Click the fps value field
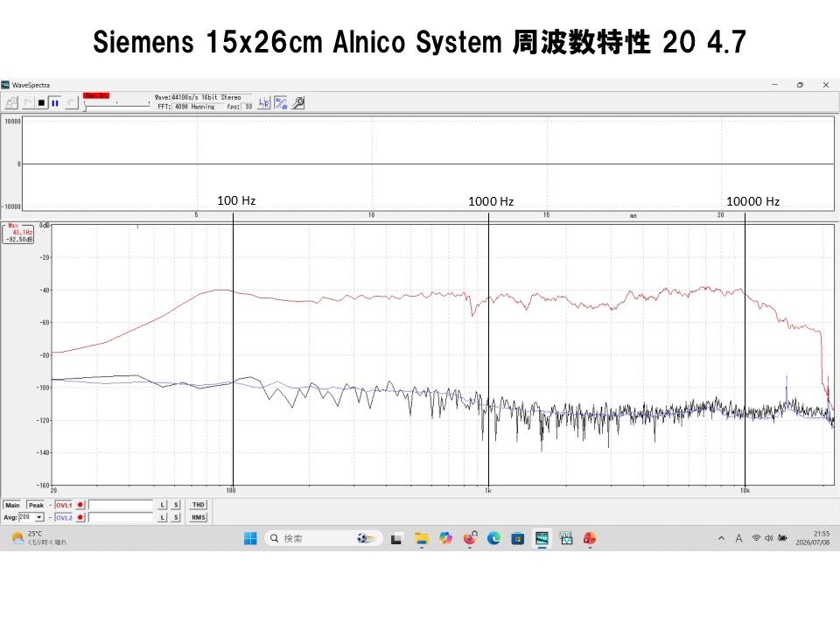Screen dimensions: 840x630 click(248, 107)
